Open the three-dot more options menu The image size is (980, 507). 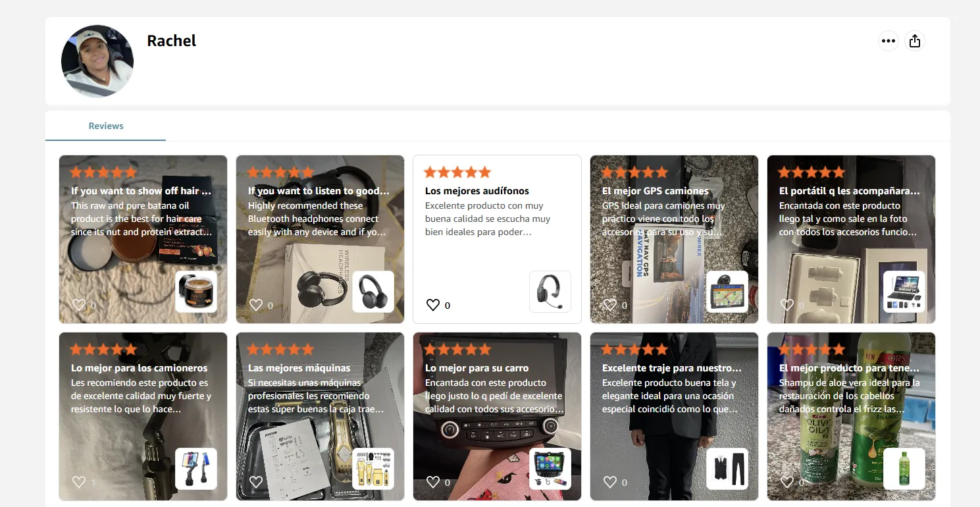click(889, 41)
